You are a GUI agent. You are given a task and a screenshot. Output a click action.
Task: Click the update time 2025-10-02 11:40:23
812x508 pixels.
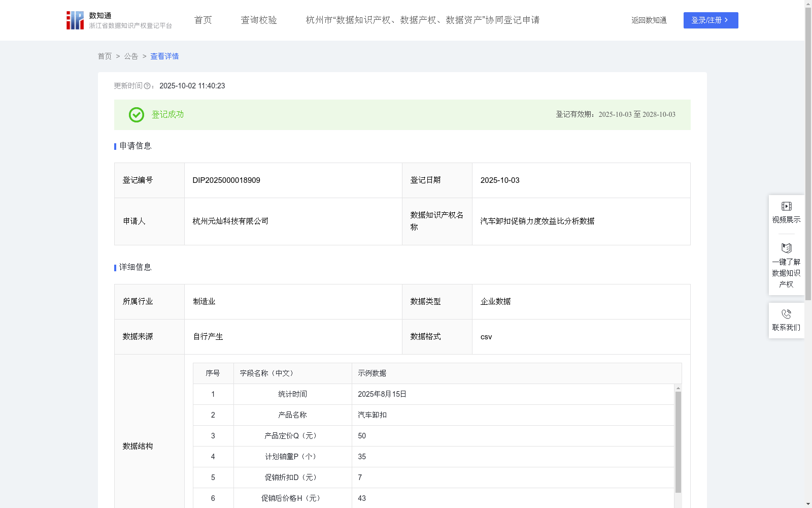pyautogui.click(x=192, y=86)
